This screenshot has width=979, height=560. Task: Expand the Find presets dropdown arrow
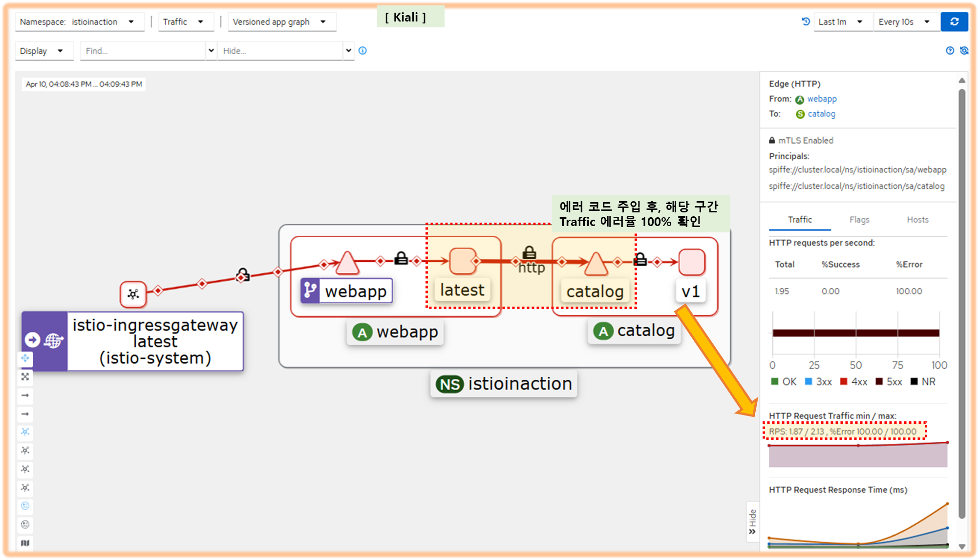tap(211, 50)
